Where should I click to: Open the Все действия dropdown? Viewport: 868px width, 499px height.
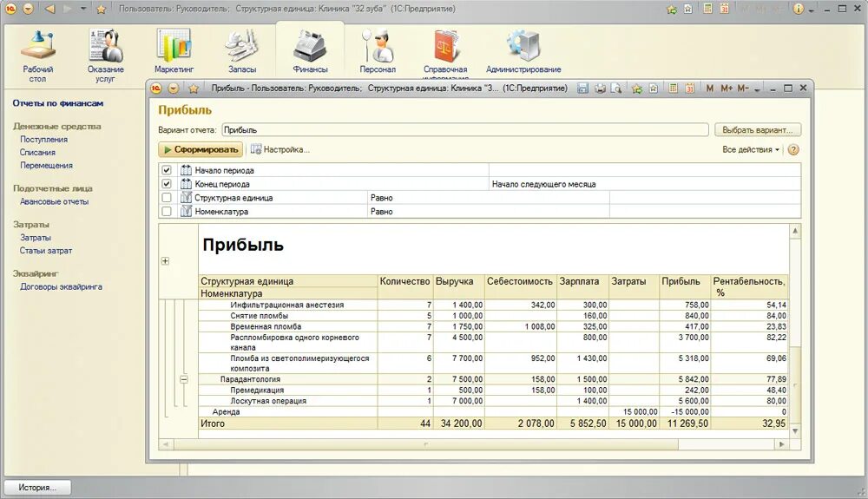click(x=750, y=150)
